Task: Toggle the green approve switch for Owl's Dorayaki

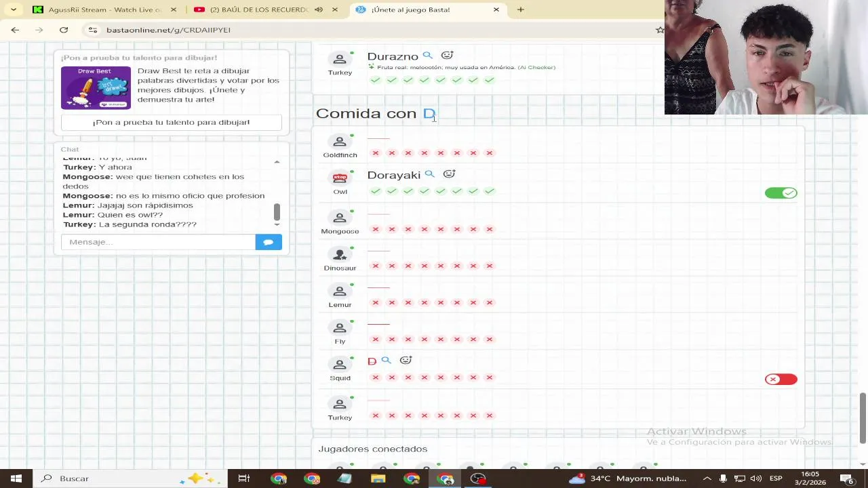Action: [x=781, y=193]
